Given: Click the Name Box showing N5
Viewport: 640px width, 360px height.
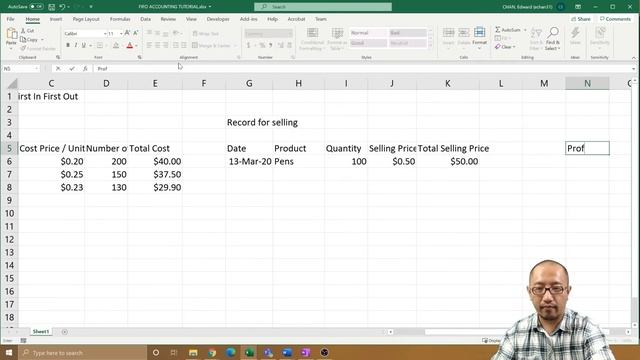Looking at the screenshot, I should coord(20,69).
